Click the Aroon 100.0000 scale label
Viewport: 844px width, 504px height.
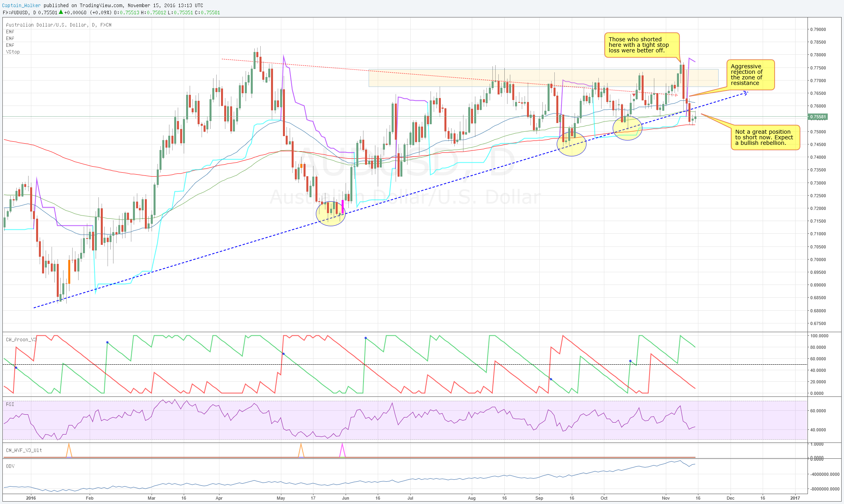[819, 336]
